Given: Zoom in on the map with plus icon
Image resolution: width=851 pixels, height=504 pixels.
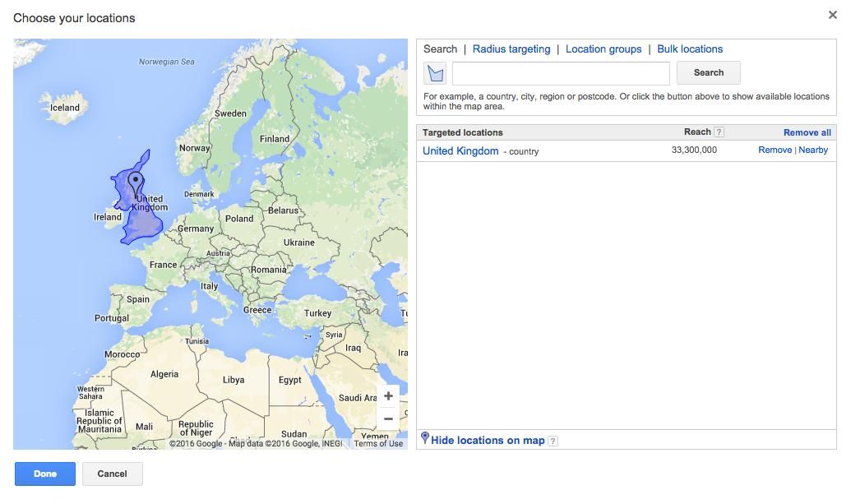Looking at the screenshot, I should [x=387, y=395].
